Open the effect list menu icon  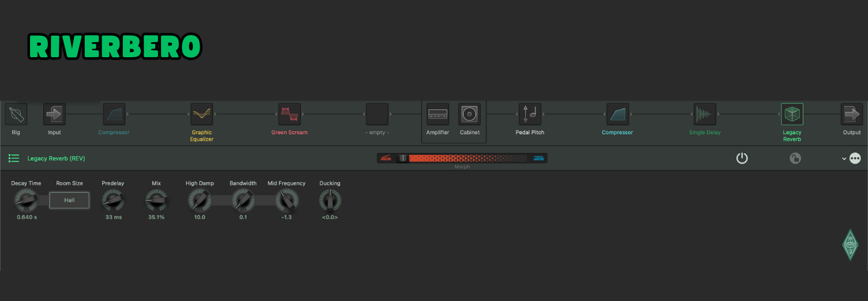click(x=14, y=158)
